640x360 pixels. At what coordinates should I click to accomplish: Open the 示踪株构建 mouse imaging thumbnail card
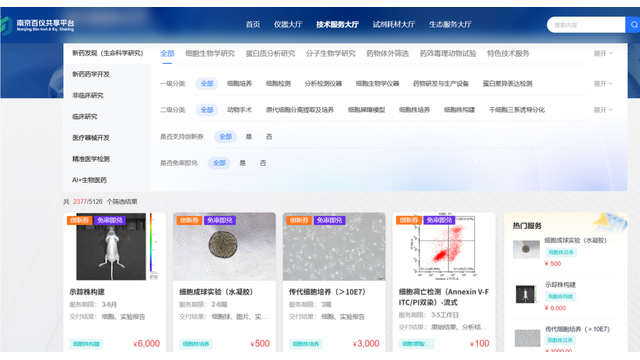pos(115,247)
